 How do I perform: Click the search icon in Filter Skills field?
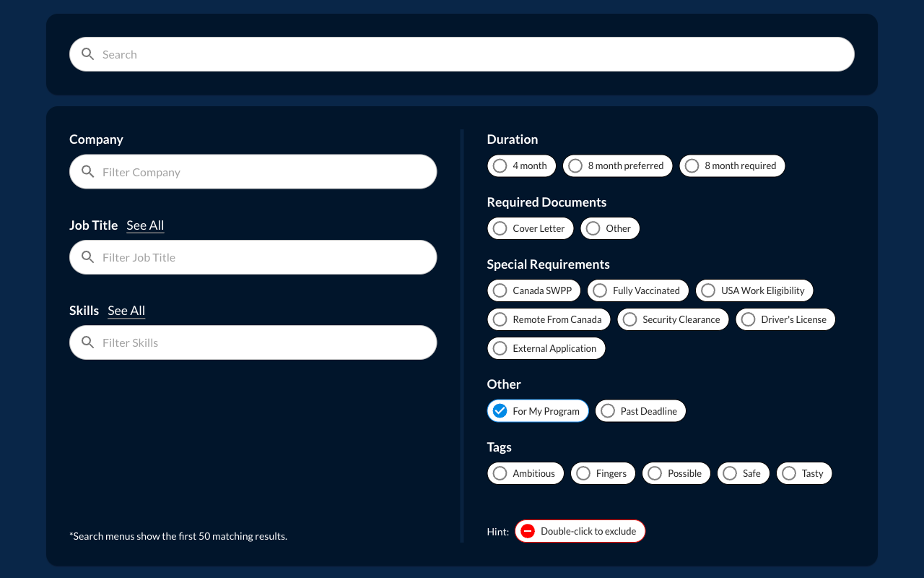click(x=88, y=342)
